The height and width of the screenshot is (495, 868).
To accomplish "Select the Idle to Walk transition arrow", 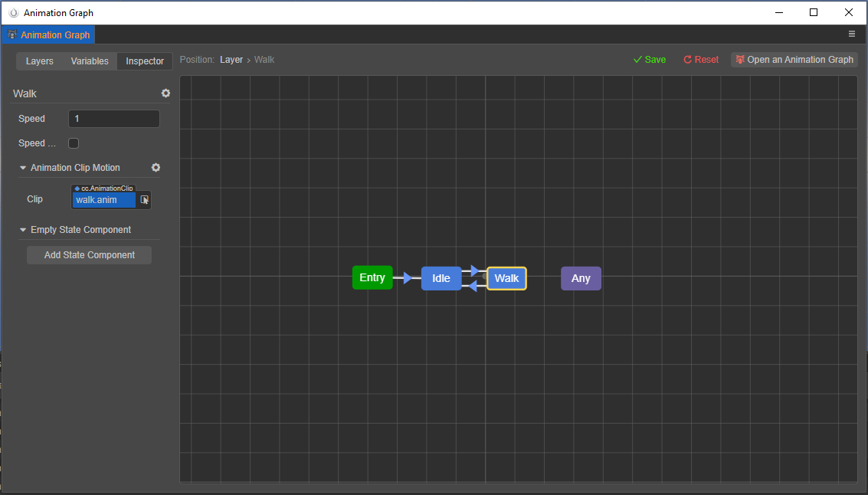I will pos(475,270).
